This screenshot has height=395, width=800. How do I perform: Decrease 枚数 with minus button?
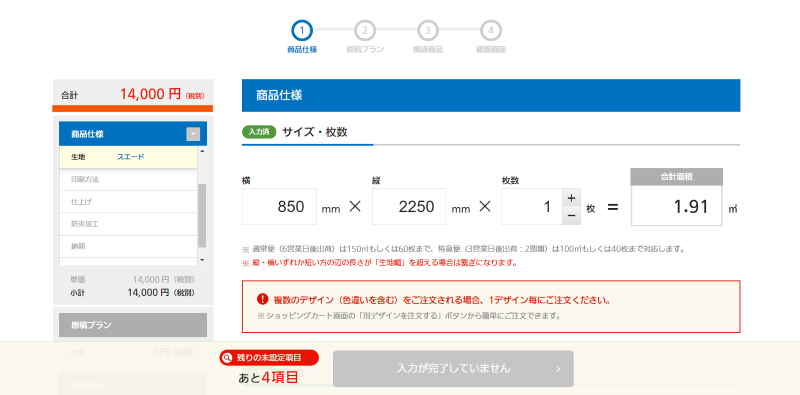(x=571, y=215)
